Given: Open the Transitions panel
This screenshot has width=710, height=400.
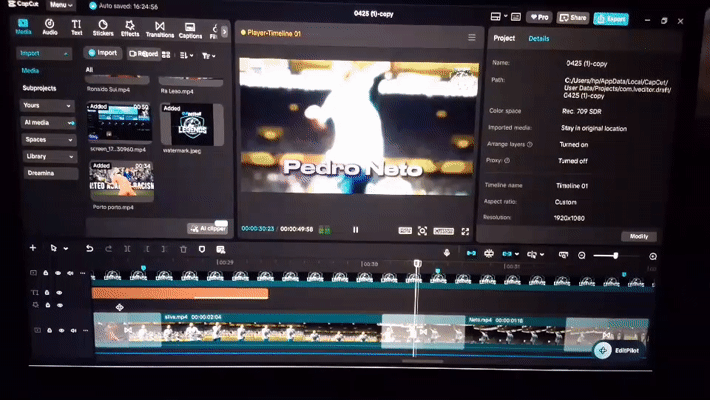Looking at the screenshot, I should pos(159,29).
